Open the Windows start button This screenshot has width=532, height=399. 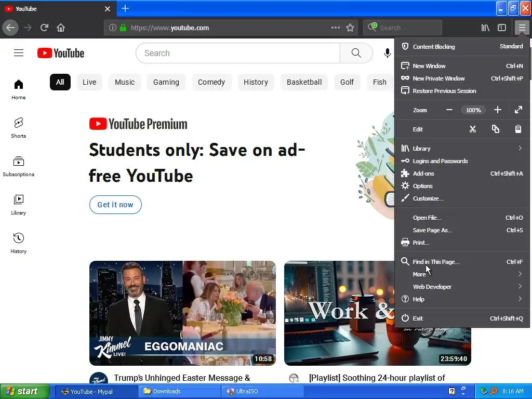[24, 391]
